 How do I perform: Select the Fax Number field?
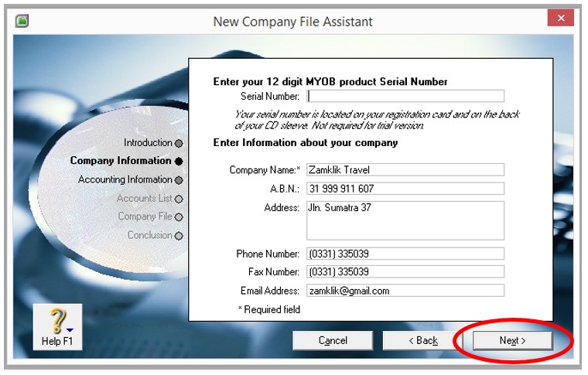click(405, 271)
